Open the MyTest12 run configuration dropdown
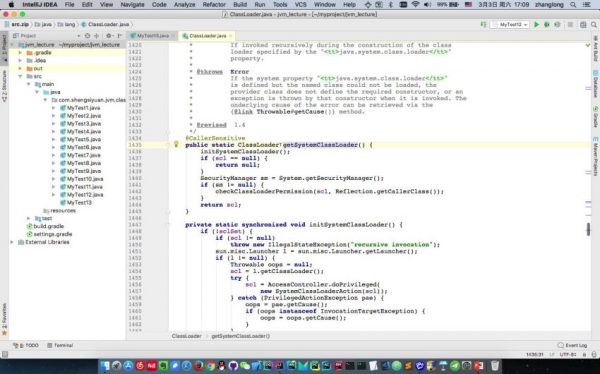This screenshot has height=374, width=600. (x=510, y=24)
